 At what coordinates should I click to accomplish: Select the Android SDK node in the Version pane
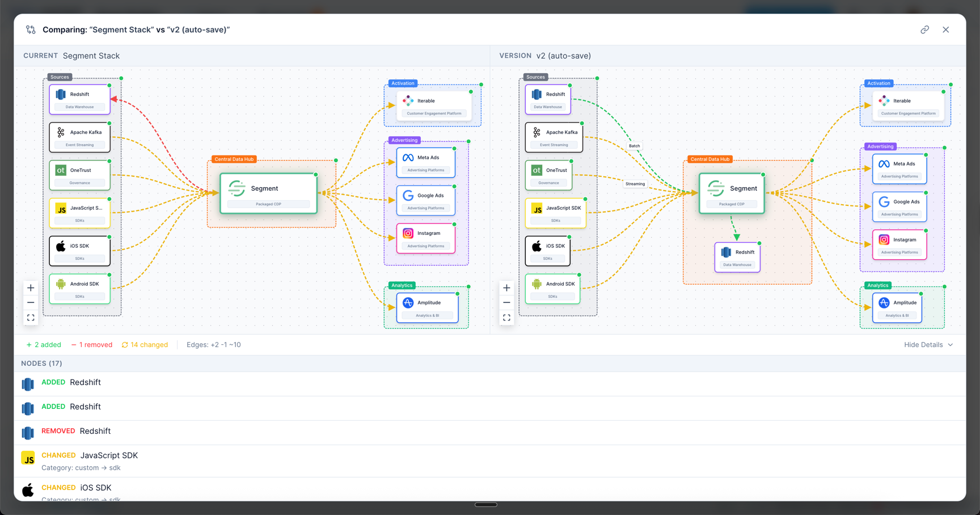click(552, 289)
